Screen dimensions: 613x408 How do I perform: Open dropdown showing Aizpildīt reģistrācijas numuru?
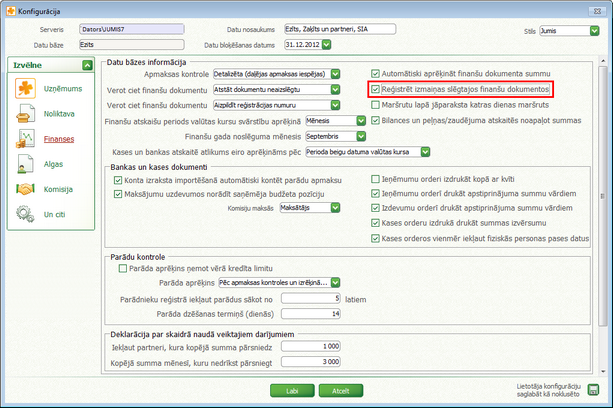(335, 105)
